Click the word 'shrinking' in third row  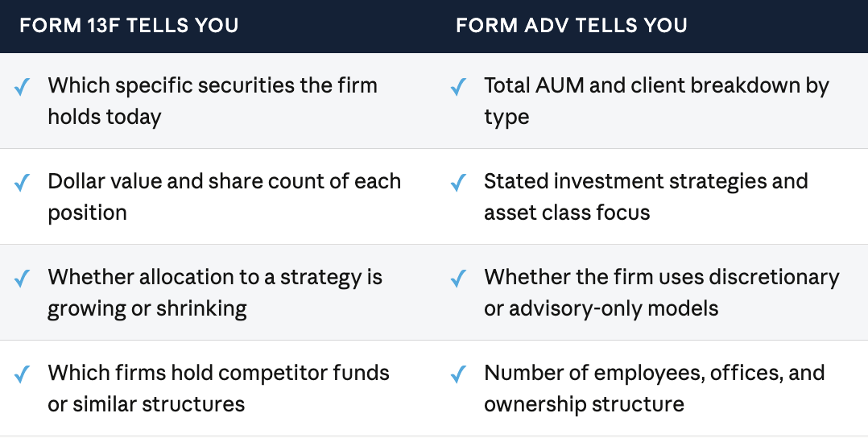click(201, 308)
